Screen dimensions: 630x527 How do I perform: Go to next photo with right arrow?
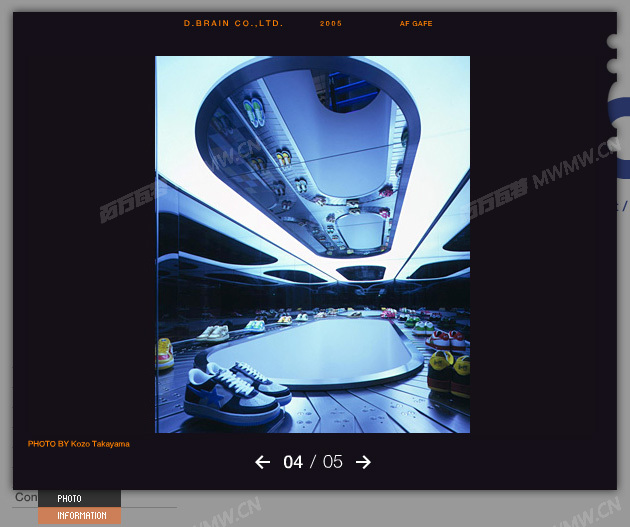pyautogui.click(x=363, y=462)
